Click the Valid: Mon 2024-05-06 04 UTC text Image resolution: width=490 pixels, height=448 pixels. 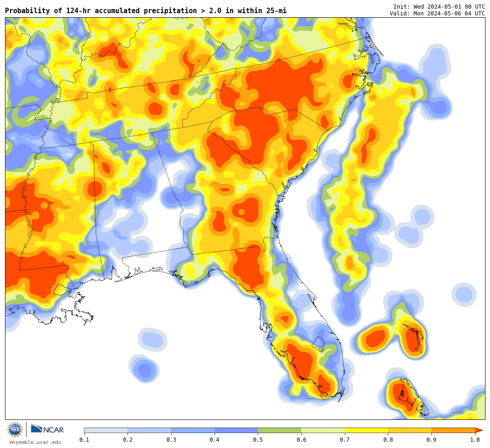tap(437, 14)
